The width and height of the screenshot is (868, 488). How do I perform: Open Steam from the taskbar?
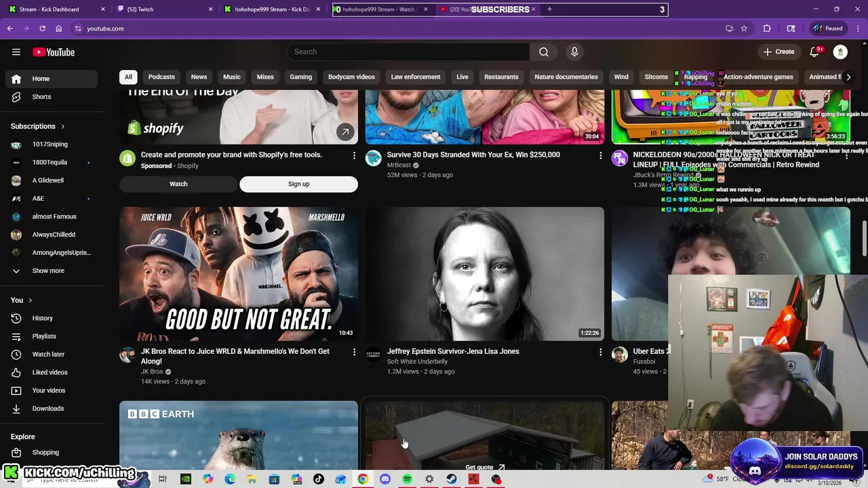coord(452,479)
